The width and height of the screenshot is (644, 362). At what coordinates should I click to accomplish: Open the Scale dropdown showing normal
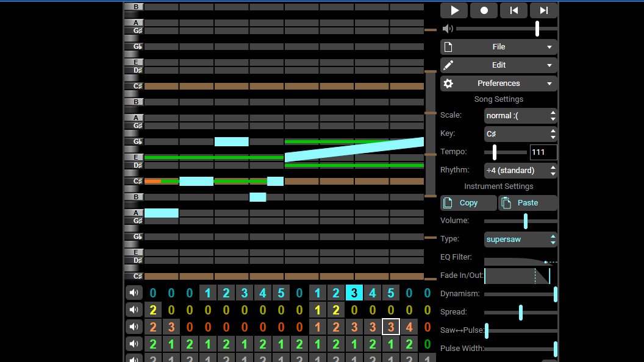click(520, 116)
